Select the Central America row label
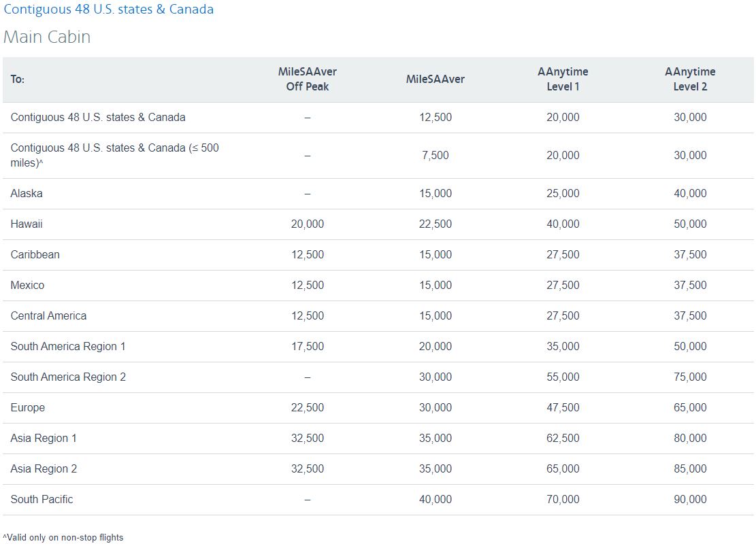Viewport: 756px width, 548px height. pyautogui.click(x=49, y=315)
